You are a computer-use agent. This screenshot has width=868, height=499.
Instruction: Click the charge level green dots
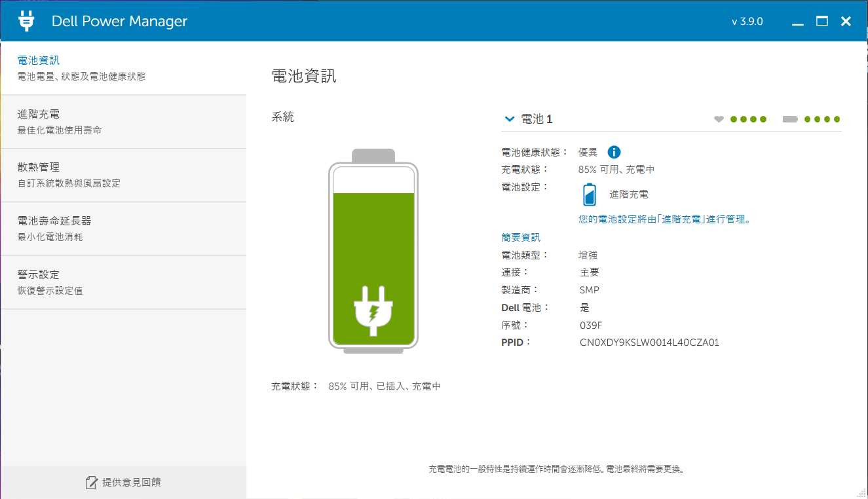[x=822, y=119]
